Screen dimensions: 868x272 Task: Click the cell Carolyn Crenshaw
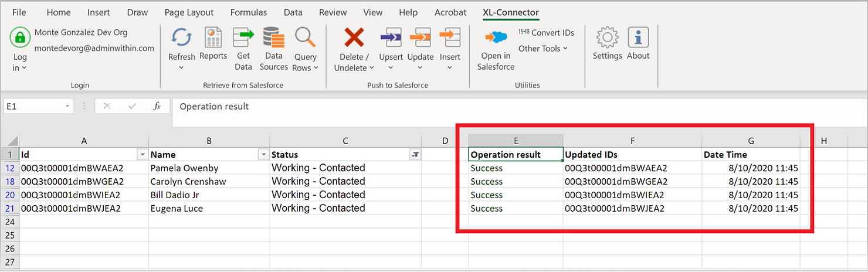point(209,182)
